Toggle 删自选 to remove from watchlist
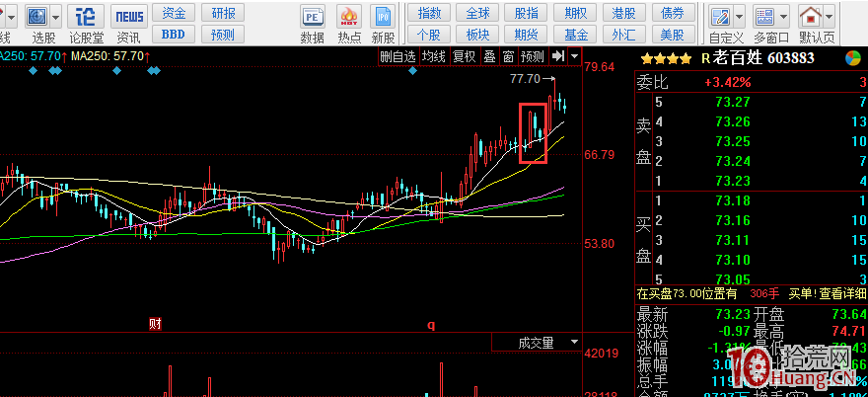868x397 pixels. point(398,56)
